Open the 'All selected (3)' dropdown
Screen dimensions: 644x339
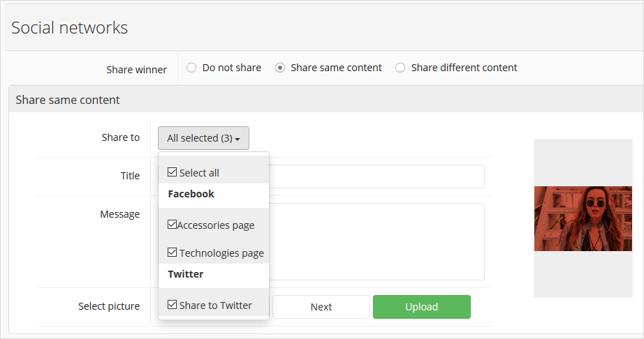[203, 138]
